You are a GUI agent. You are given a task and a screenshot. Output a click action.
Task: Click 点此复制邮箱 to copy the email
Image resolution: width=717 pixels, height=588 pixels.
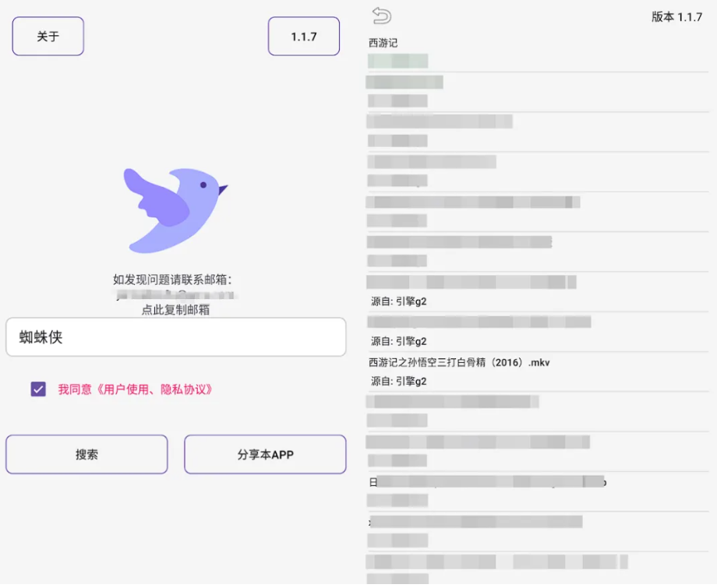[x=175, y=308]
